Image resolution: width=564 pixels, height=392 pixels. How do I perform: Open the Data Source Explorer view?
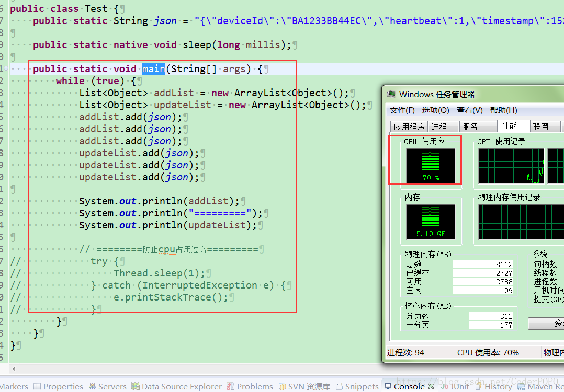[176, 386]
